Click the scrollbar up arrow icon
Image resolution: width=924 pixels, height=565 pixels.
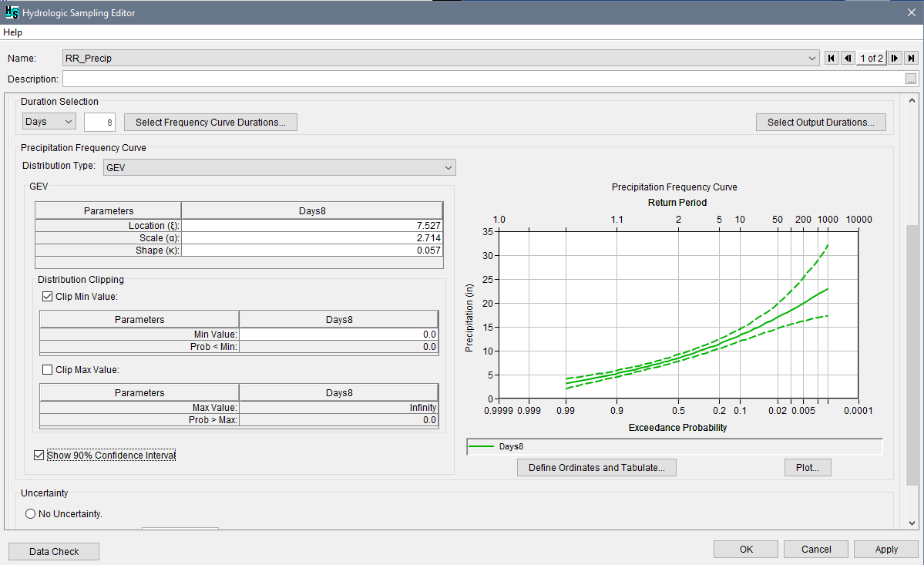[x=912, y=99]
